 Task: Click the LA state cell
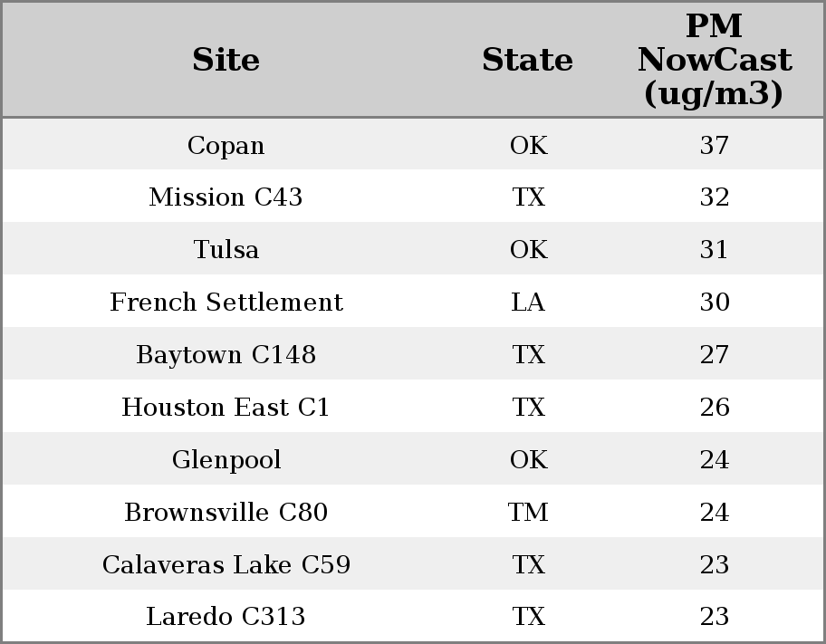tap(528, 303)
